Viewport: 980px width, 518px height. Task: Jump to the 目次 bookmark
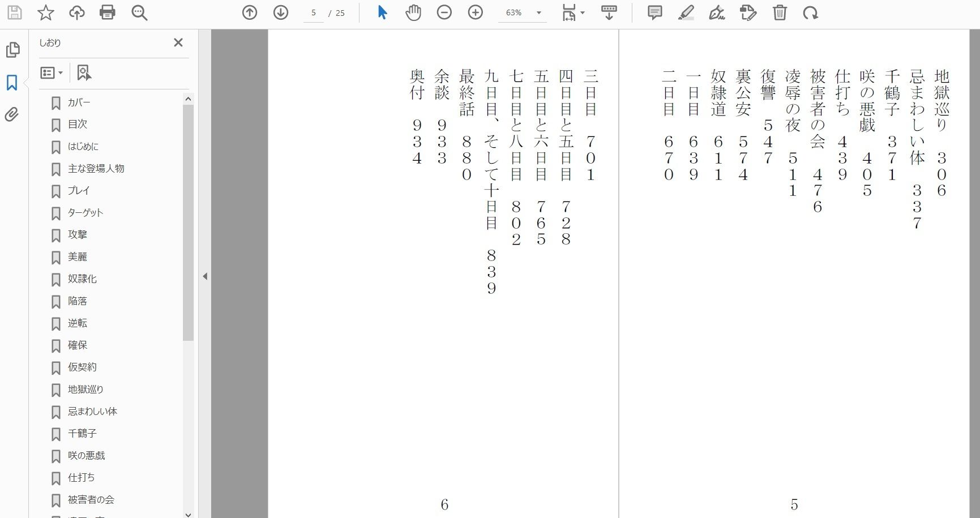pyautogui.click(x=78, y=124)
